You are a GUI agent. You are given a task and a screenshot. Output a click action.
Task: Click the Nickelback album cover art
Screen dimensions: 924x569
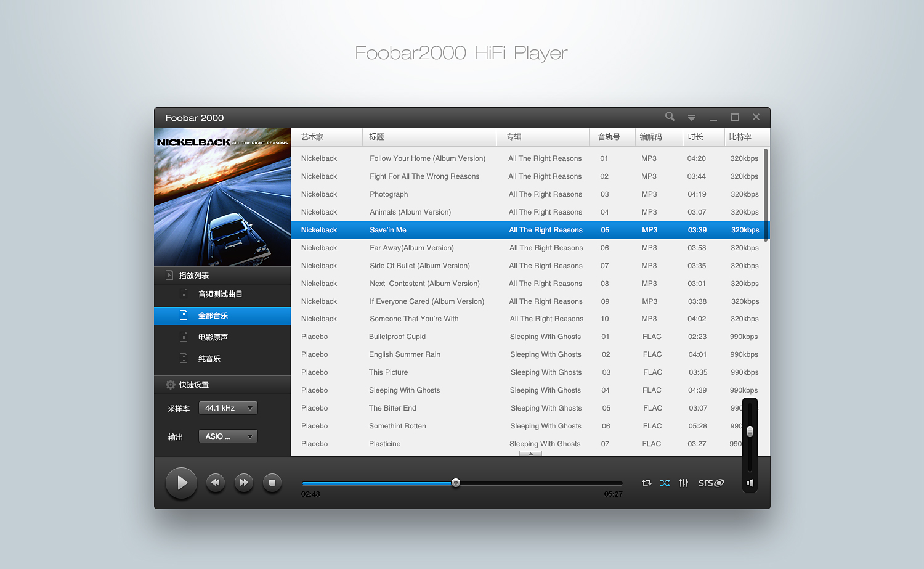(222, 197)
